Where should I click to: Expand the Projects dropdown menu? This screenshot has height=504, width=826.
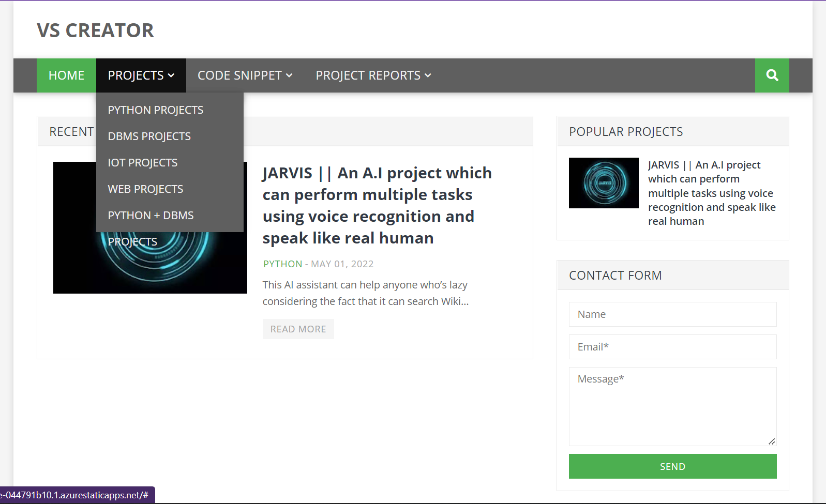(141, 75)
